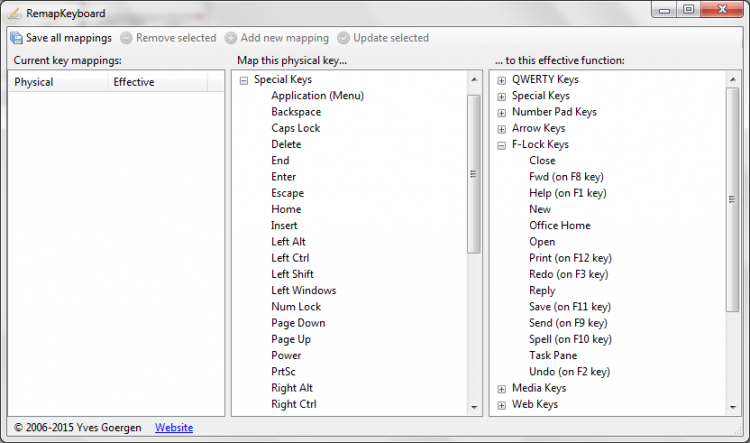Collapse the F-Lock Keys group
The image size is (750, 443).
(x=501, y=145)
